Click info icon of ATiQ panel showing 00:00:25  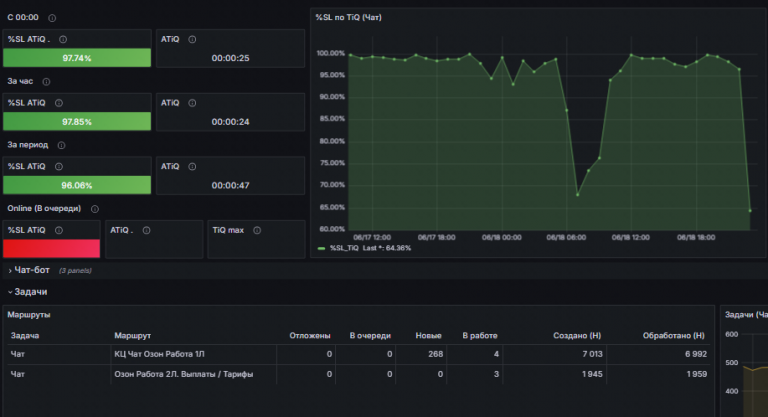pos(192,40)
